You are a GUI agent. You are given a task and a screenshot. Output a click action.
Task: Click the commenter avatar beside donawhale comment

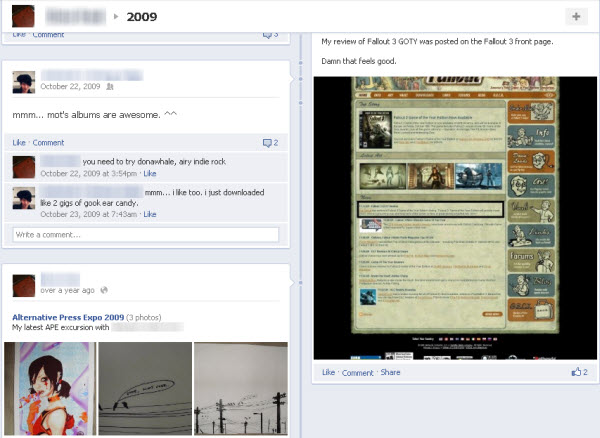(x=24, y=166)
